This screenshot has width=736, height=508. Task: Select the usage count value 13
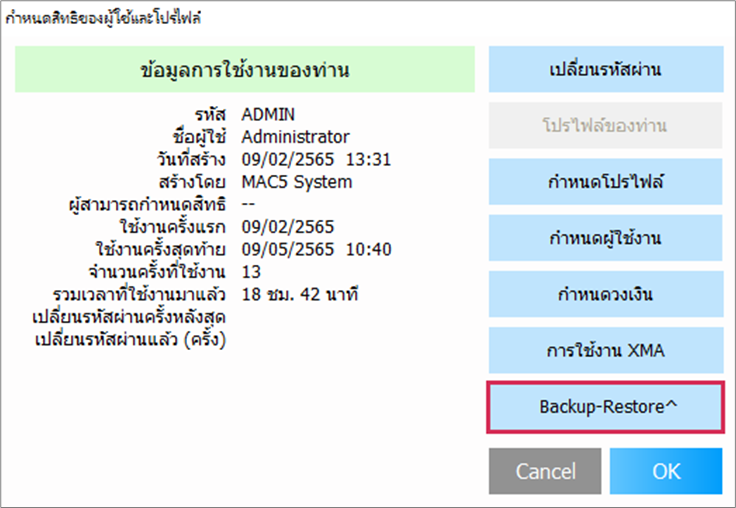[x=251, y=272]
